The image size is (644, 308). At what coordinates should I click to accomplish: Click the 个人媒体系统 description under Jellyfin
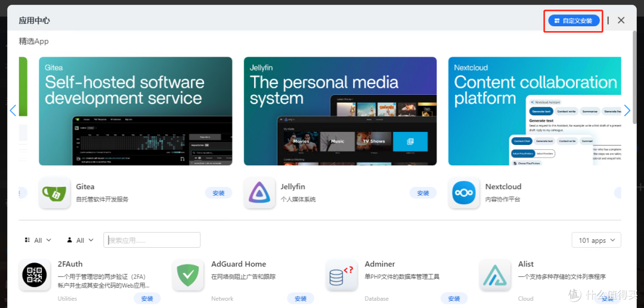point(298,199)
